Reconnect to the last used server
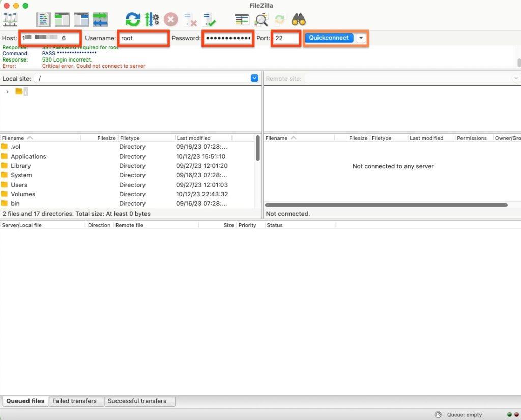The width and height of the screenshot is (521, 420). (209, 20)
